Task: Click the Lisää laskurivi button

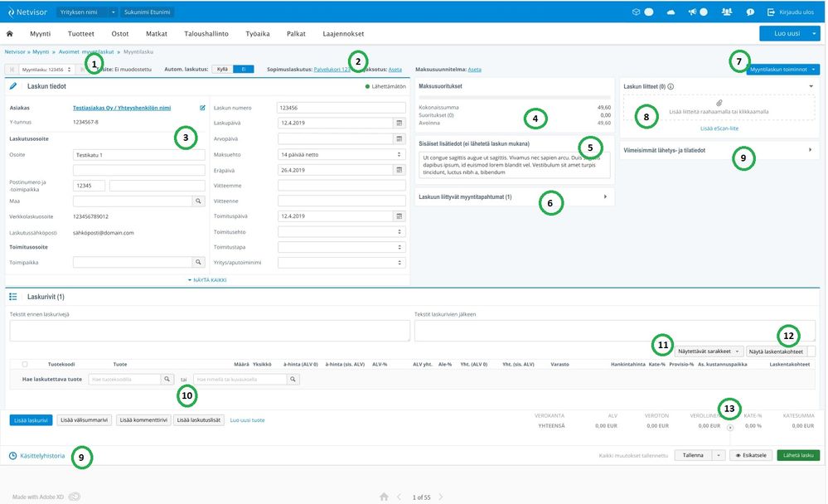Action: pyautogui.click(x=31, y=420)
